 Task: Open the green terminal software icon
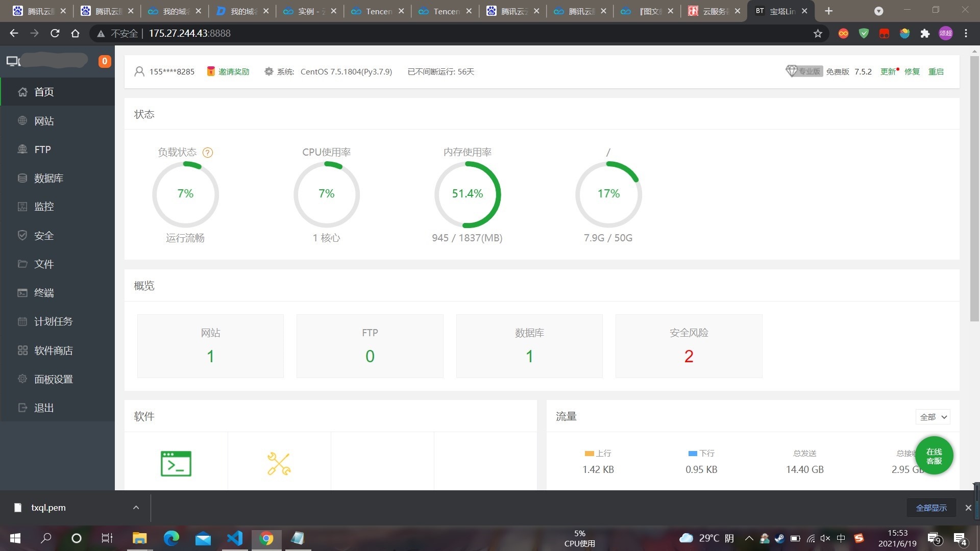click(x=176, y=464)
